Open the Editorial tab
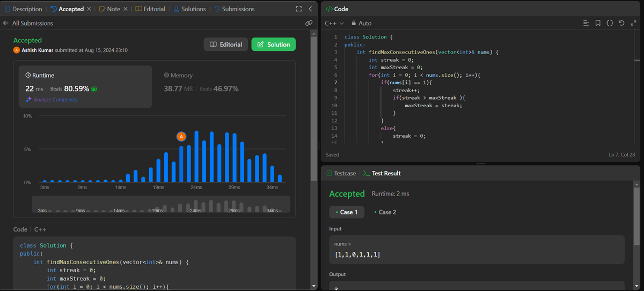This screenshot has width=644, height=291. [x=150, y=9]
